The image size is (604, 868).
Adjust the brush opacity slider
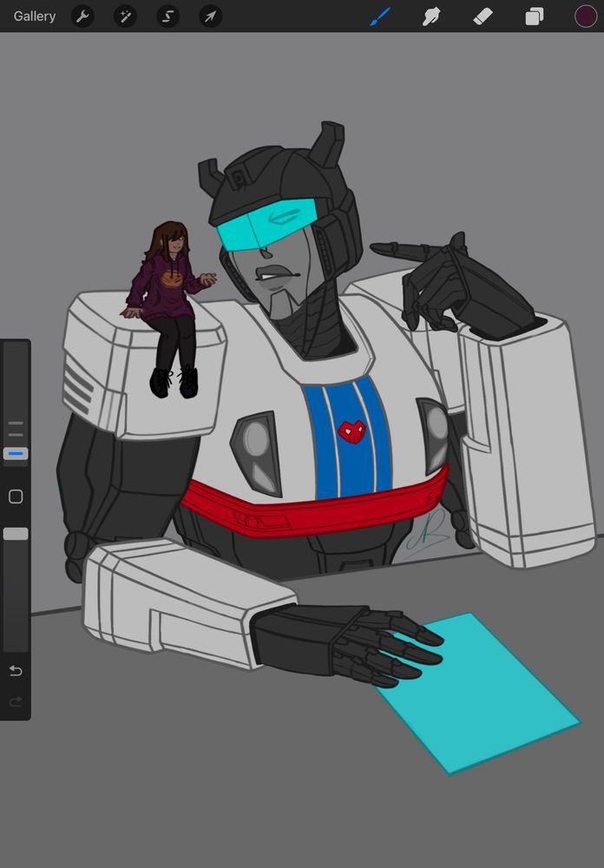[16, 534]
